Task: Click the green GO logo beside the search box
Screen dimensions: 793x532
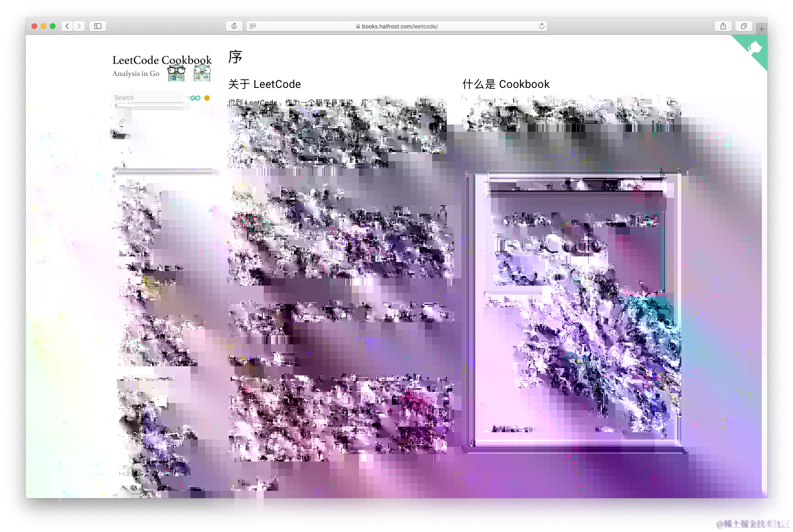Action: [x=195, y=98]
